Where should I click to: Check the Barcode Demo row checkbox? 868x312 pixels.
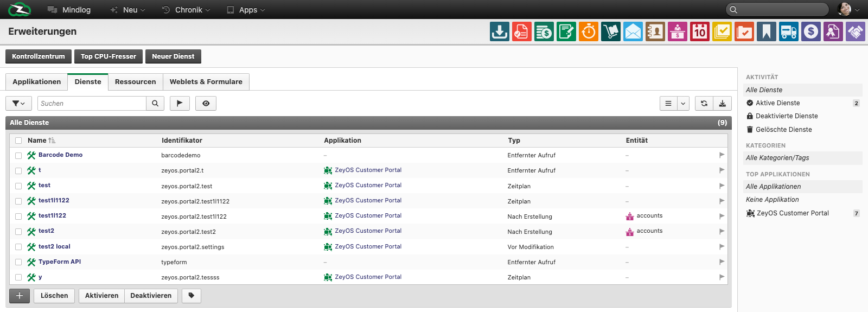coord(18,156)
